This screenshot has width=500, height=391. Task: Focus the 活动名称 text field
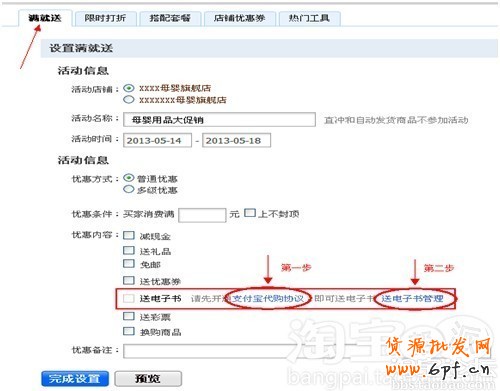click(219, 120)
